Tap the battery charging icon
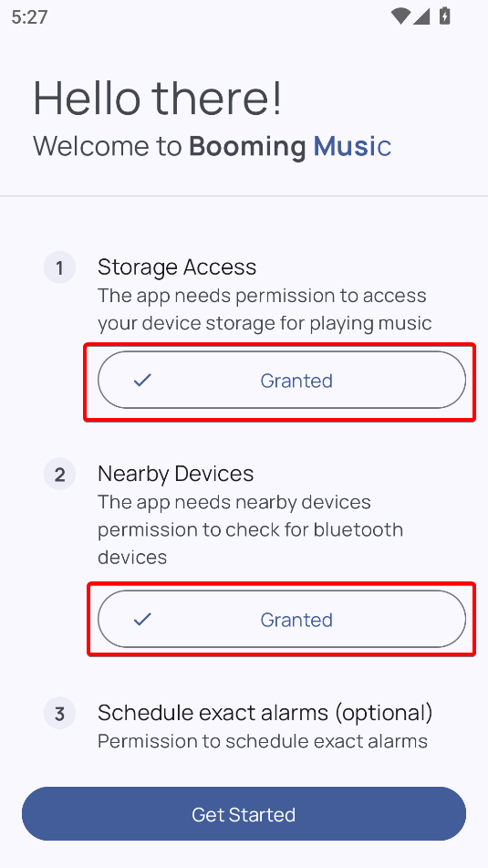 point(444,16)
